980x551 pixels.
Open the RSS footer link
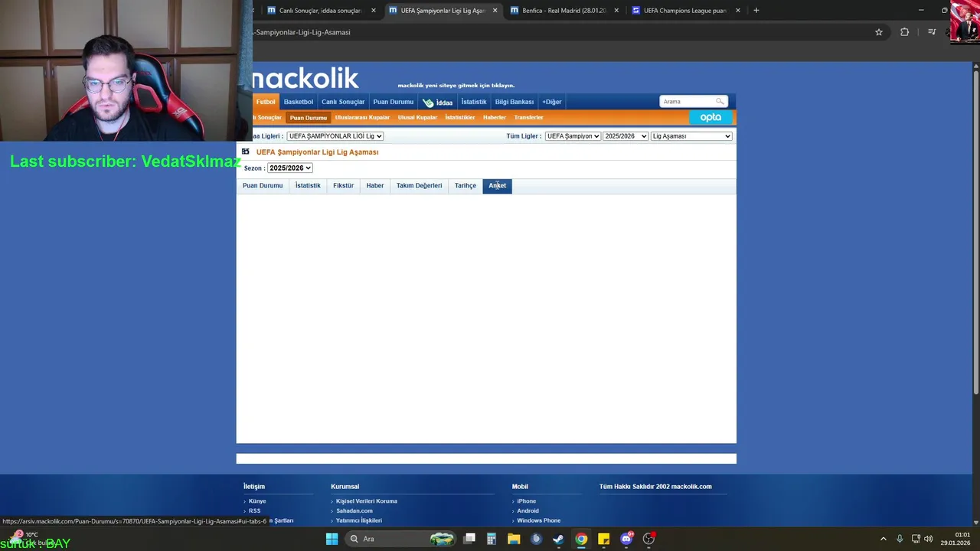pyautogui.click(x=254, y=511)
